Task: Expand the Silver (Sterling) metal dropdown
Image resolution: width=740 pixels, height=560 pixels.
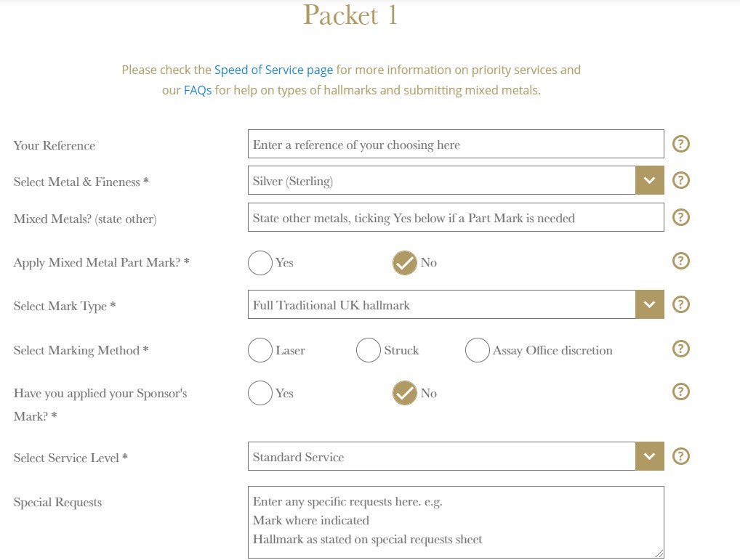Action: (456, 180)
